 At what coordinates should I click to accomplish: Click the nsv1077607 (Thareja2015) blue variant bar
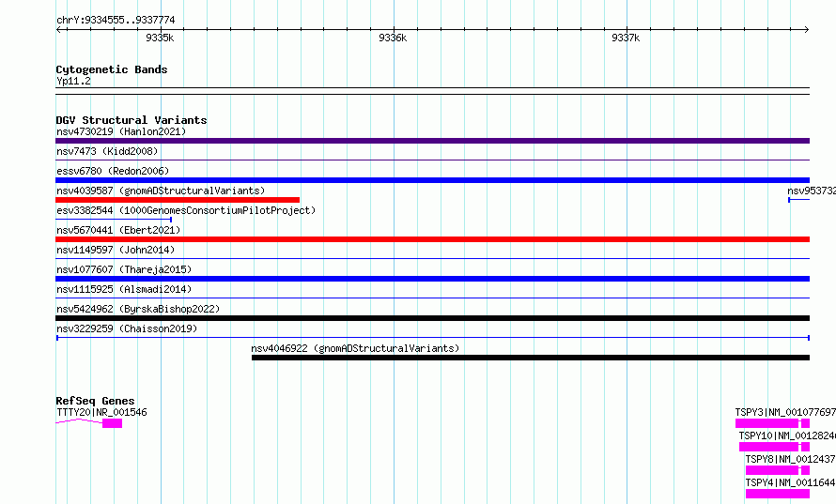[x=432, y=279]
